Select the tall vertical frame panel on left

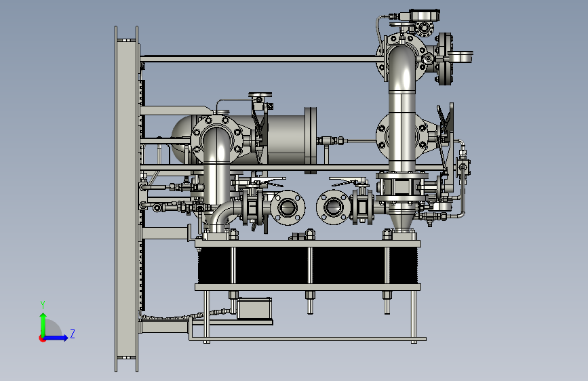(x=127, y=199)
